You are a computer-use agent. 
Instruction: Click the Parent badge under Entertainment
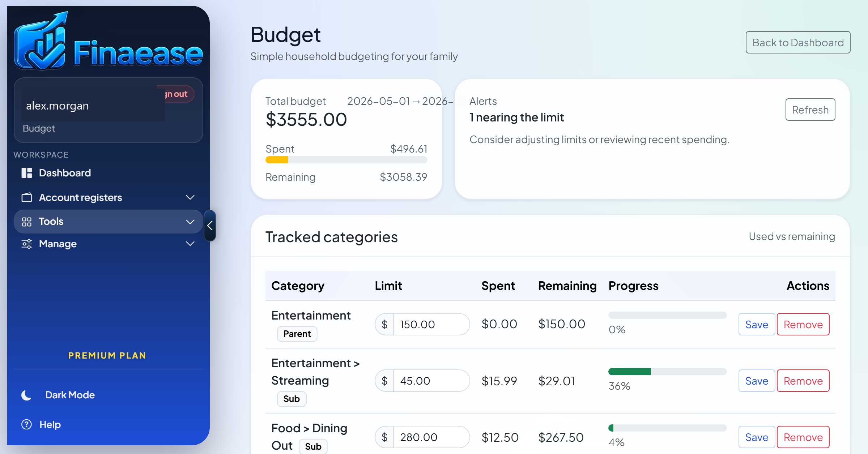[x=297, y=334]
